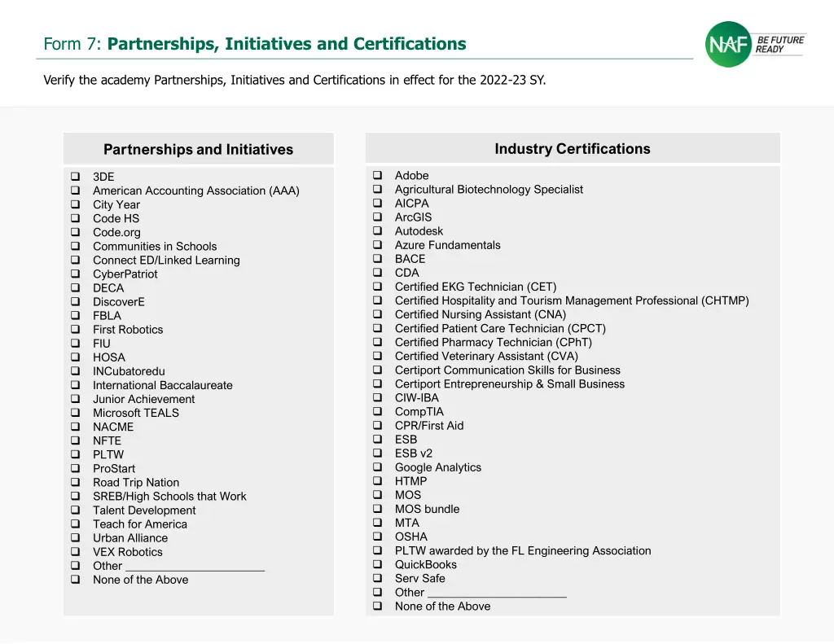Check the ProStart checkbox
This screenshot has width=834, height=644.
tap(76, 468)
